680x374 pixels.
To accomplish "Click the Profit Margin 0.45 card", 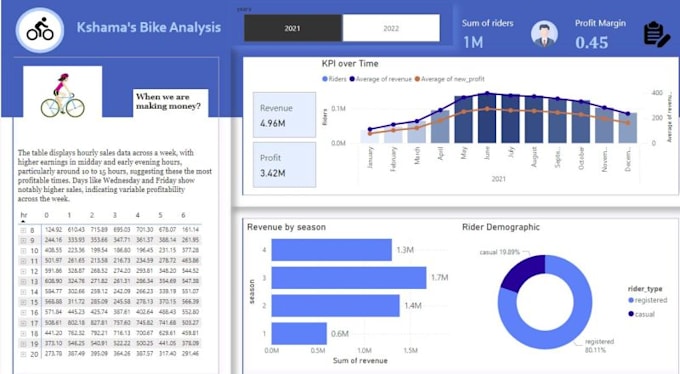I will click(600, 34).
